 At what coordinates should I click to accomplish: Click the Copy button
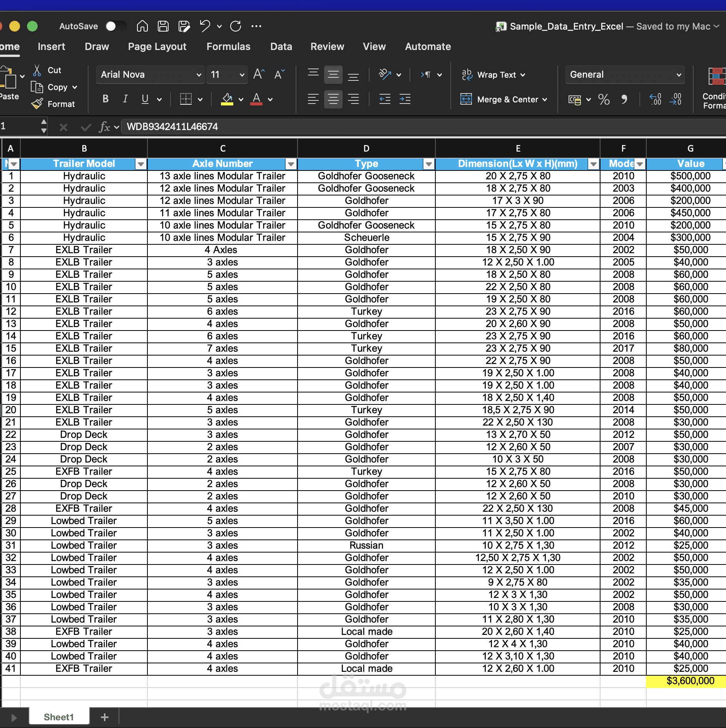50,87
